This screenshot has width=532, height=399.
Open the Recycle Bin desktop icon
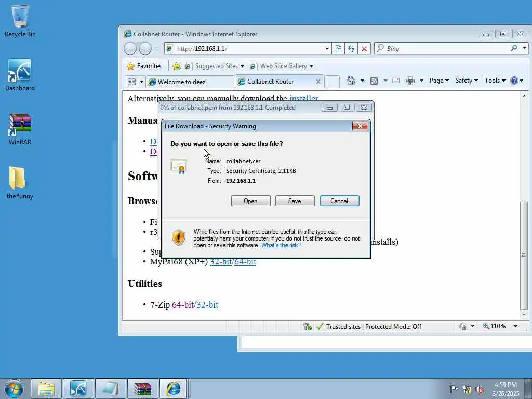point(20,21)
